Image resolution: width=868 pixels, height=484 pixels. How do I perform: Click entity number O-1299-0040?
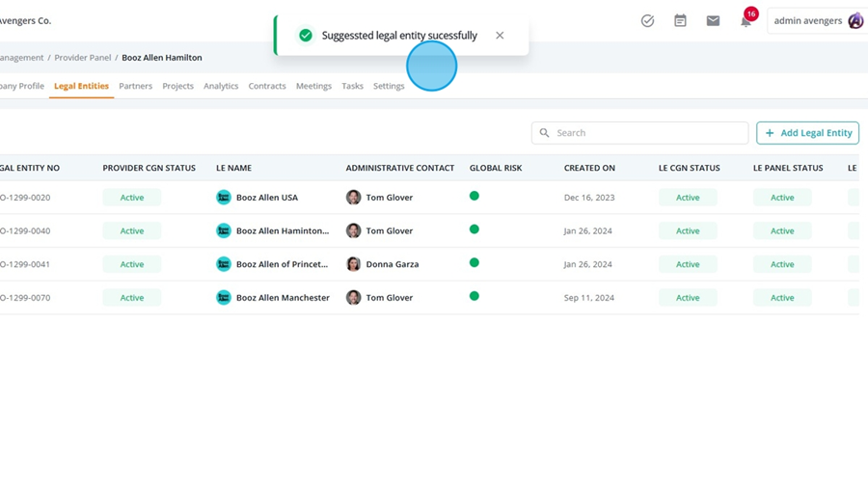click(25, 230)
